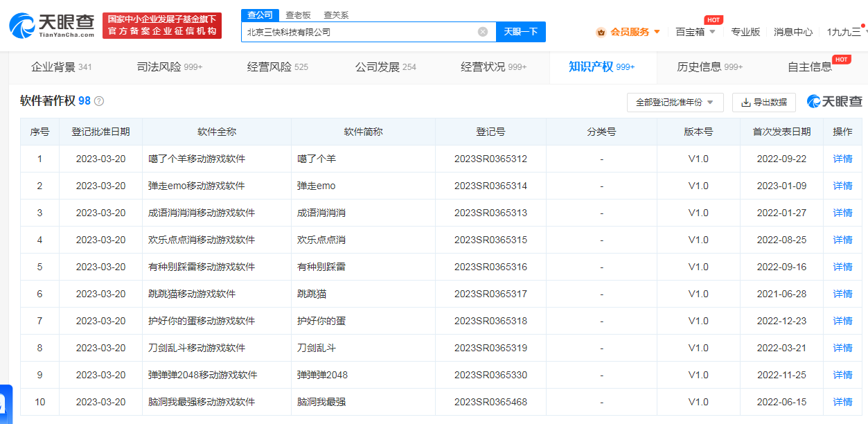Switch to the 查公司 search tab
The height and width of the screenshot is (424, 868).
[260, 15]
